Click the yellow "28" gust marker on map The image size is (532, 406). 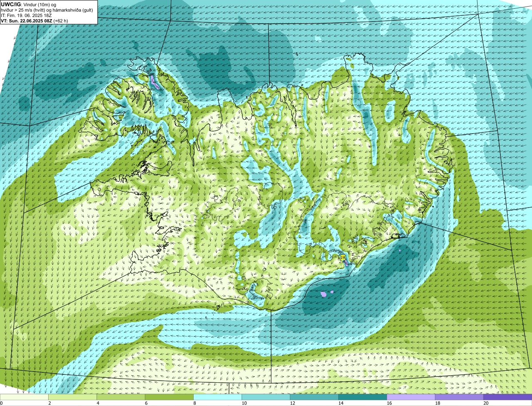tap(343, 257)
